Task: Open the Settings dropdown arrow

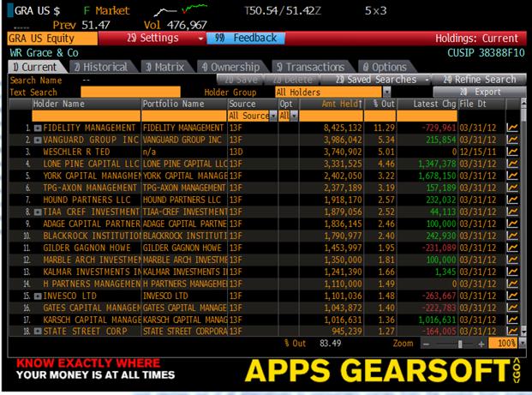Action: (200, 39)
